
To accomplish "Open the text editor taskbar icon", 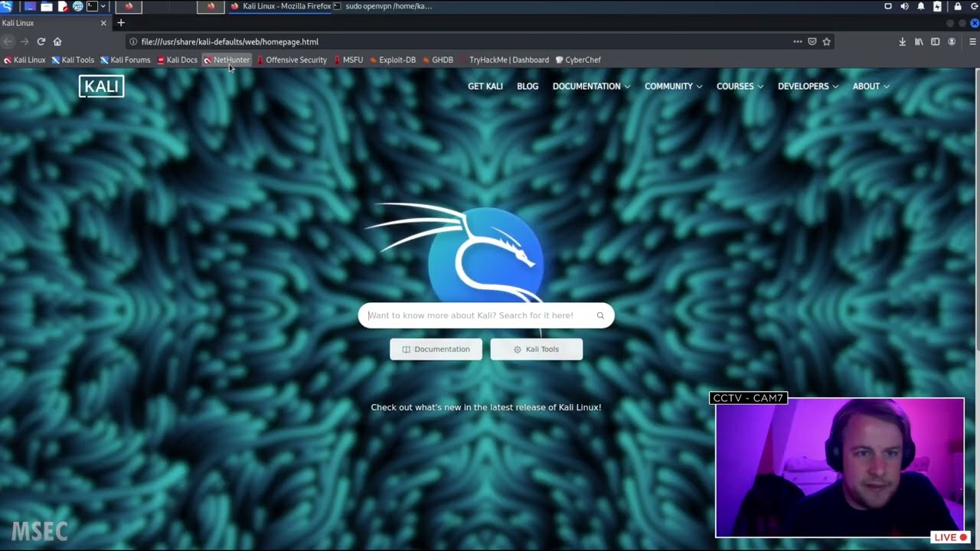I will pyautogui.click(x=63, y=6).
